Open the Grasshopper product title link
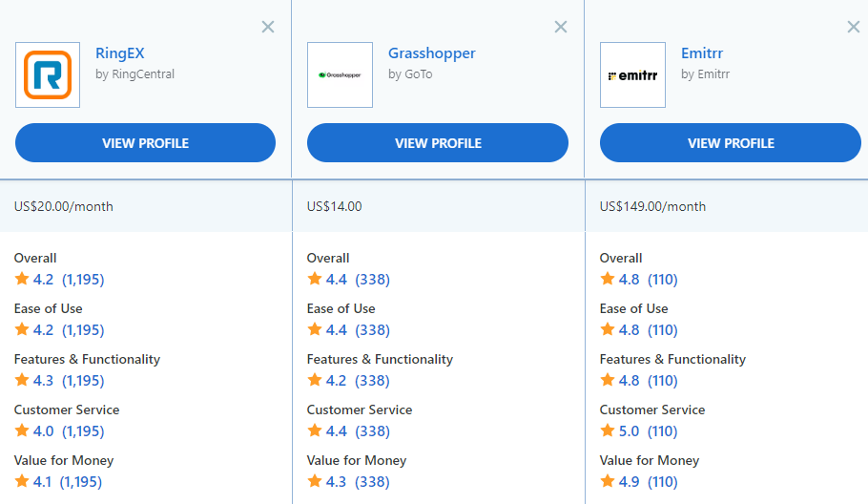 tap(432, 53)
